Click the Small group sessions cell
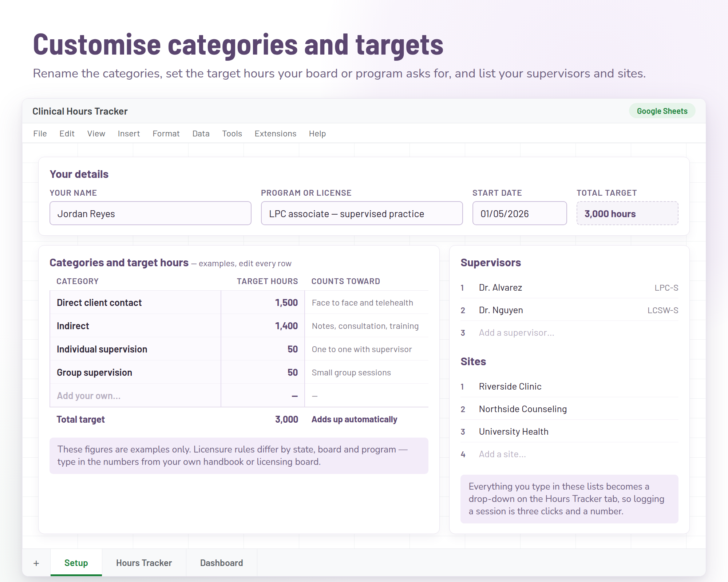The width and height of the screenshot is (728, 582). click(367, 372)
